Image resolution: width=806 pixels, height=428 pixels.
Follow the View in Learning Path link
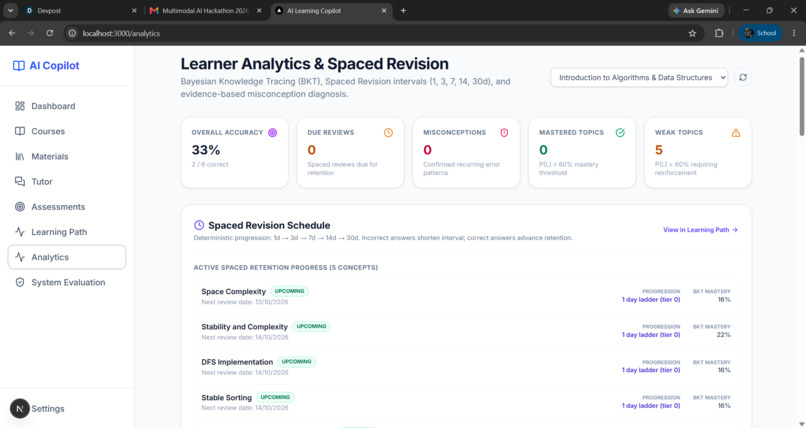click(700, 230)
